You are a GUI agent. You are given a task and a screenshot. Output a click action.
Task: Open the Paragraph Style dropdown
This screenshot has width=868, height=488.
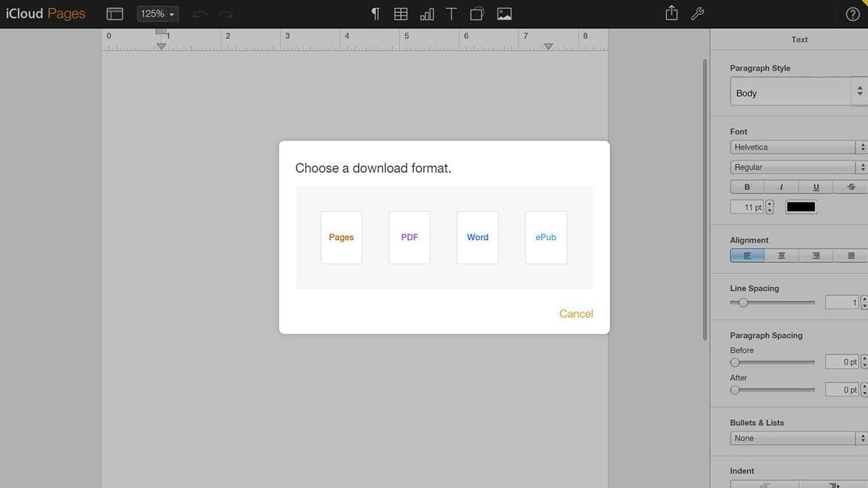coord(796,92)
